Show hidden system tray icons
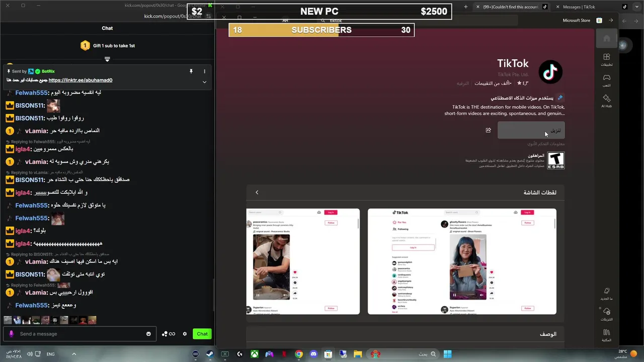The image size is (644, 362). (74, 354)
